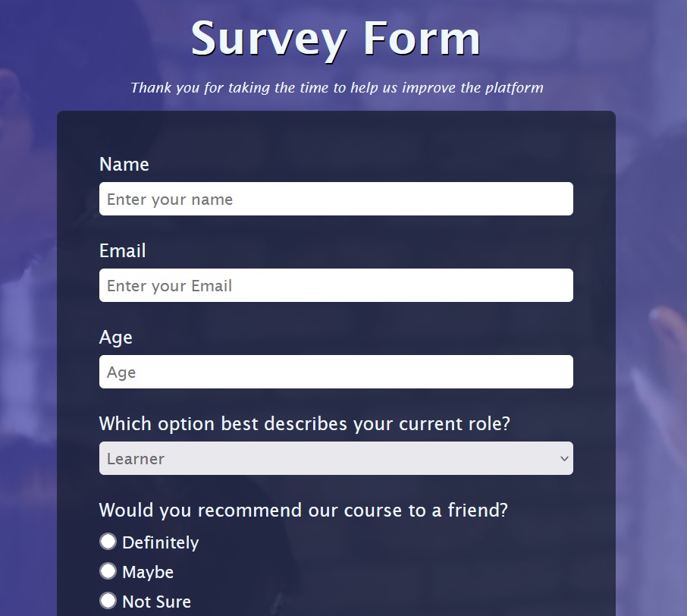Click the Name field label
Viewport: 687px width, 616px height.
click(124, 164)
